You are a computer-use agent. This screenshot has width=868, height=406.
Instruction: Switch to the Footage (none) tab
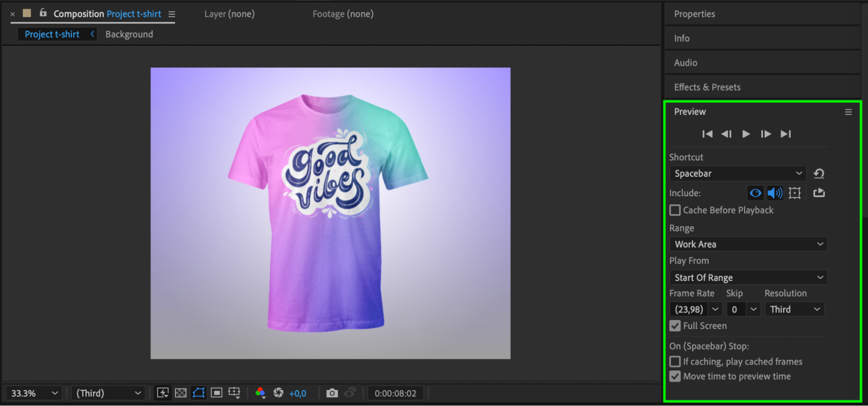pyautogui.click(x=343, y=14)
